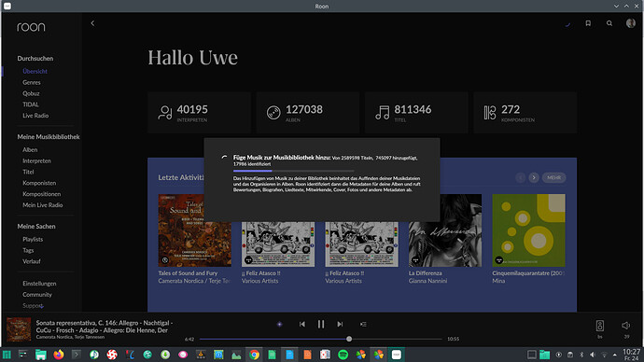The image size is (644, 362).
Task: Open the Komponisten count tile 272
Action: click(x=525, y=113)
